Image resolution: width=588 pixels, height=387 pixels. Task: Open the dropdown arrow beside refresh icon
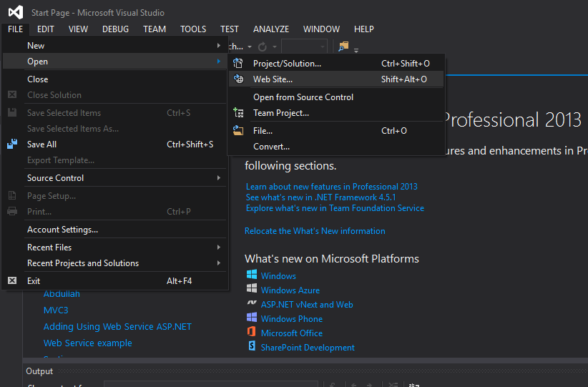[275, 47]
